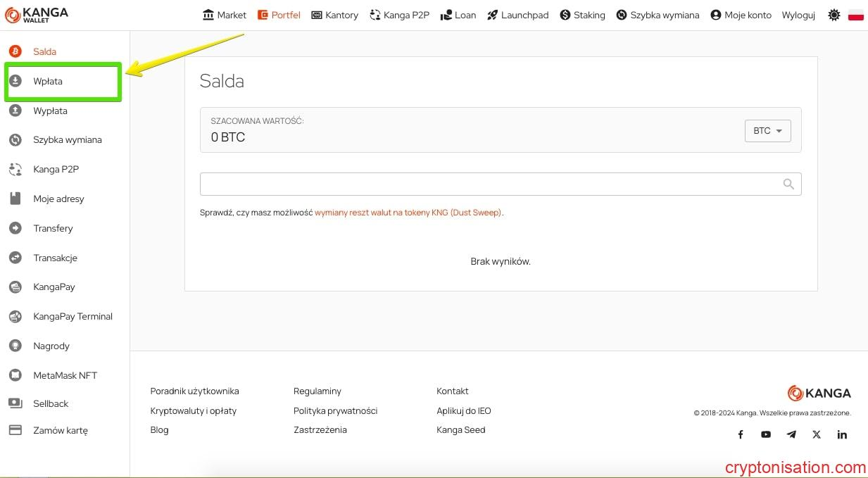Click the Wypłata withdrawal icon
Screen dimensions: 868x478
(15, 111)
